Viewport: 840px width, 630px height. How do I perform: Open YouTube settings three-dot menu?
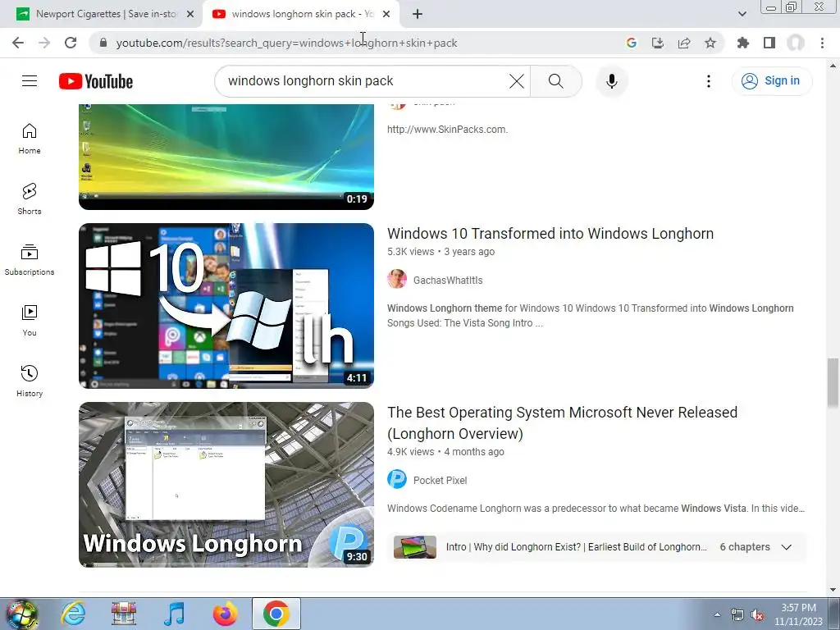pos(708,81)
